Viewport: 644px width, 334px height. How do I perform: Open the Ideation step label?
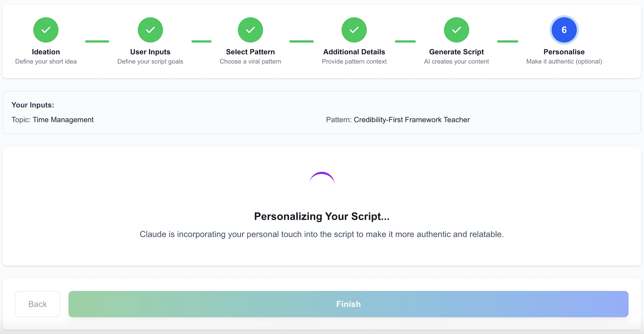[x=46, y=52]
